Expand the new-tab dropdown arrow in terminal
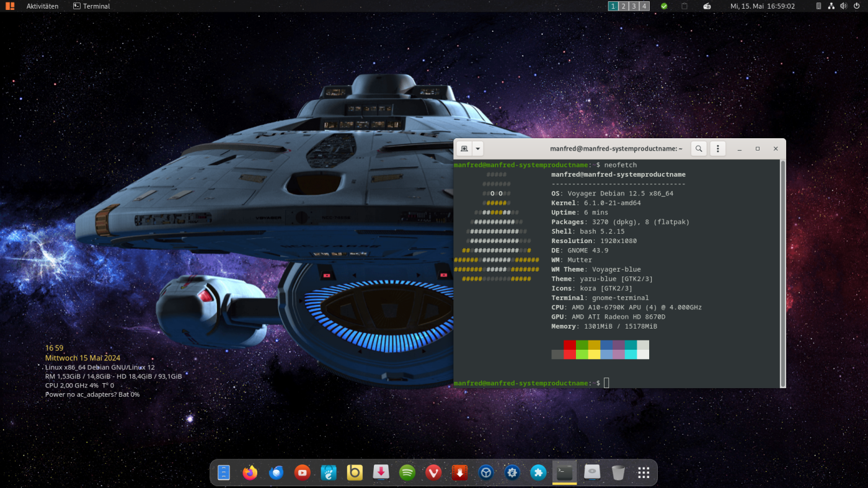This screenshot has width=868, height=488. tap(478, 149)
